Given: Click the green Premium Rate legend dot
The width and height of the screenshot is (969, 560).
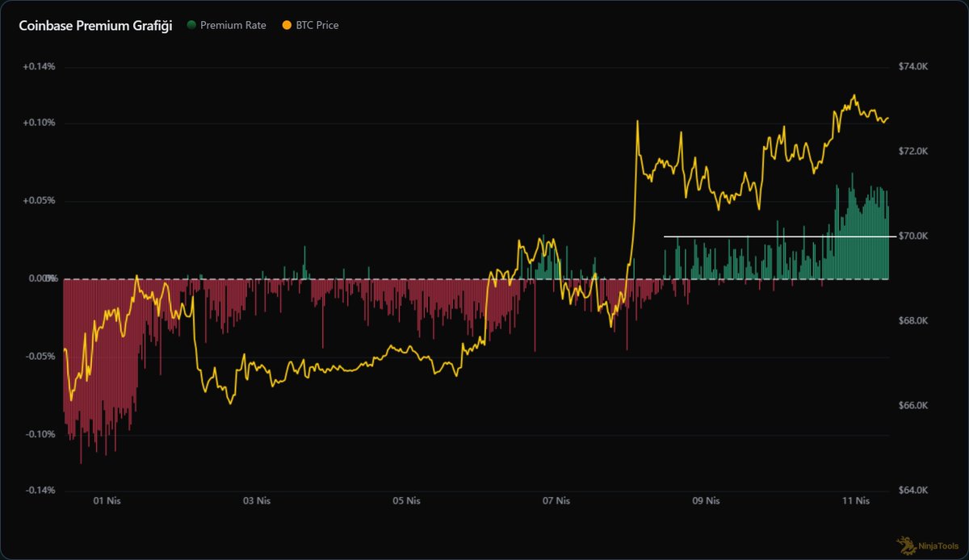Looking at the screenshot, I should point(191,25).
